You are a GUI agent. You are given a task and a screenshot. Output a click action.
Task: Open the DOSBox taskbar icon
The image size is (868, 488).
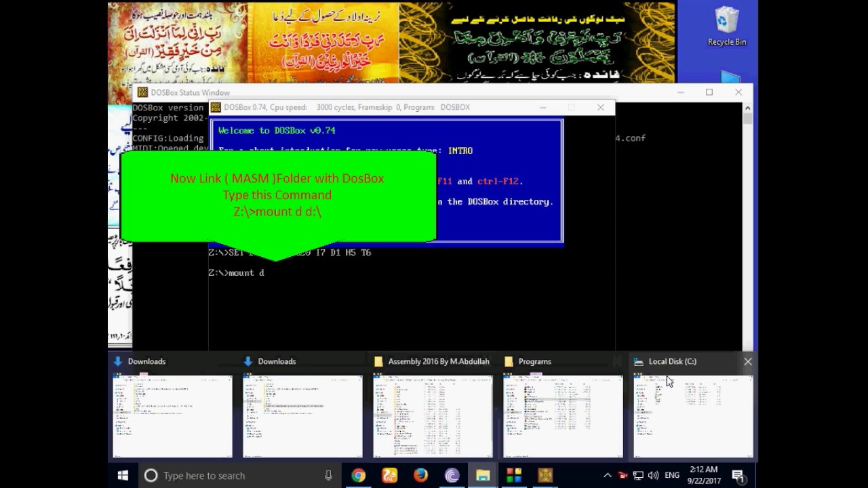[545, 476]
